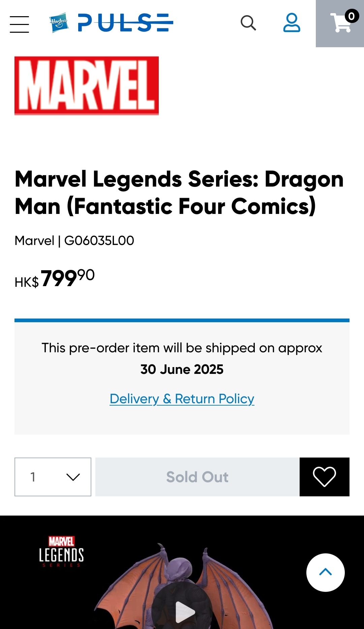Add Dragon Man to wishlist heart
Viewport: 364px width, 629px height.
pos(324,477)
